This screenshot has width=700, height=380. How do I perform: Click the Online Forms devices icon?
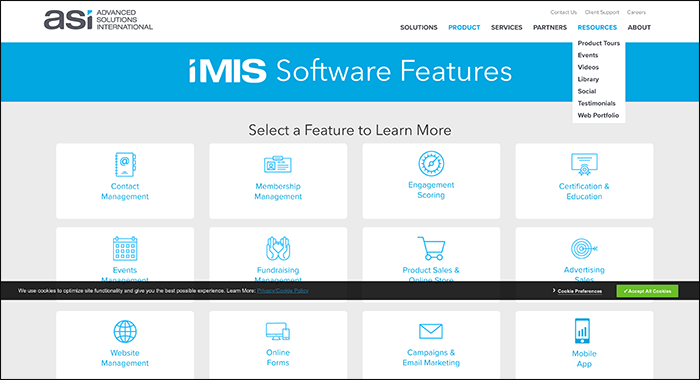point(278,331)
